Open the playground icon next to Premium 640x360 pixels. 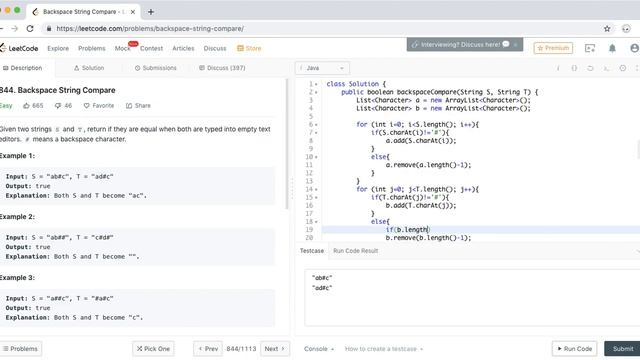click(x=590, y=48)
